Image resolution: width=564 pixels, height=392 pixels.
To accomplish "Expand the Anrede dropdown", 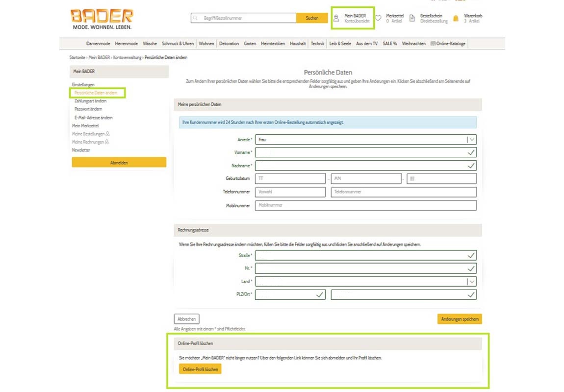I will (x=471, y=140).
